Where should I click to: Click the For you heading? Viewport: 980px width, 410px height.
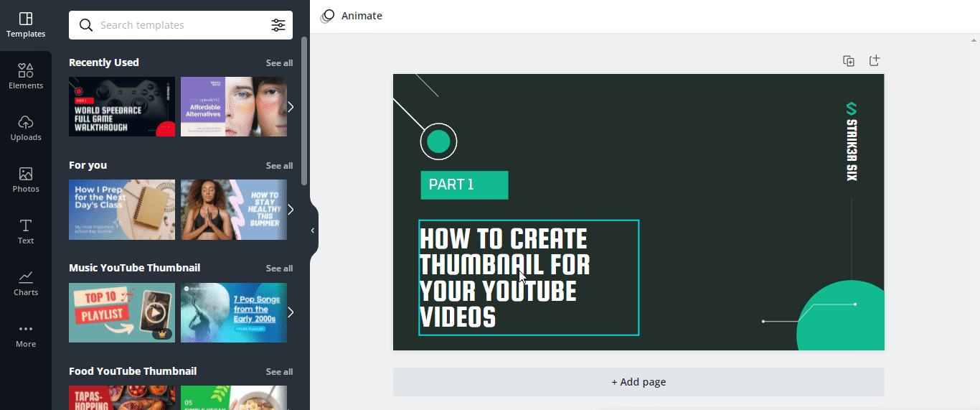pyautogui.click(x=88, y=165)
